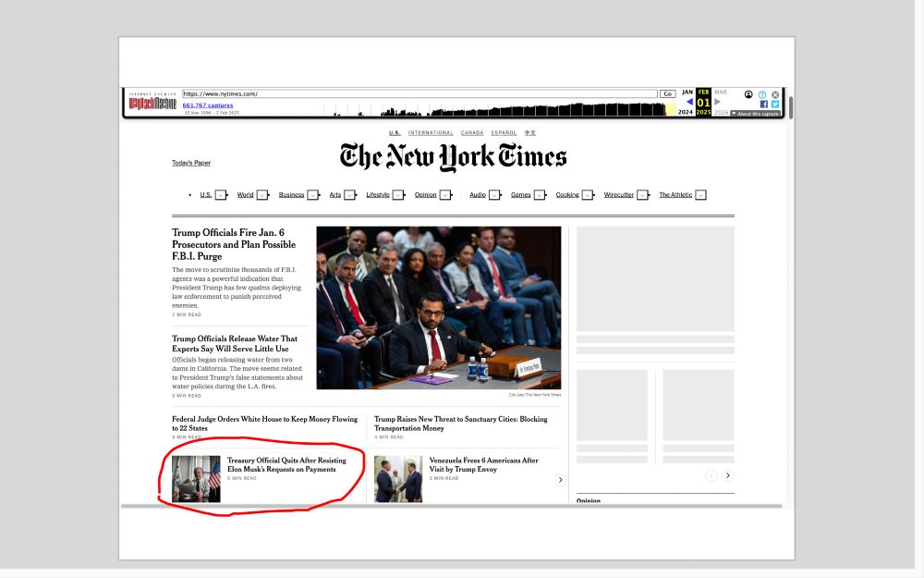This screenshot has width=924, height=578.
Task: Open the About this capture dropdown
Action: (756, 114)
